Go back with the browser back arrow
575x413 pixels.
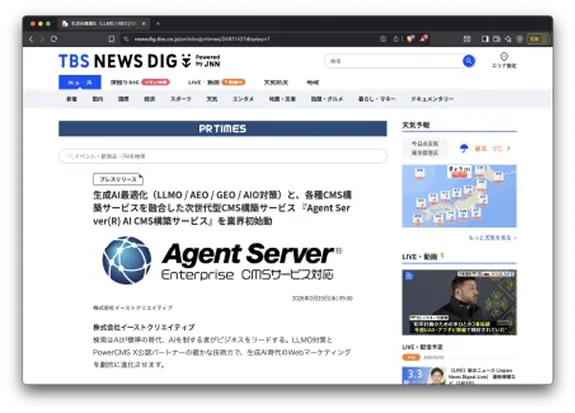click(31, 39)
